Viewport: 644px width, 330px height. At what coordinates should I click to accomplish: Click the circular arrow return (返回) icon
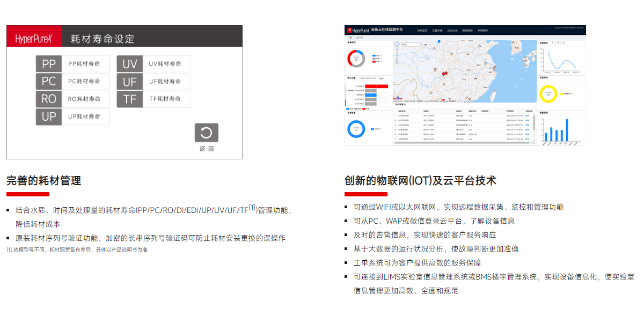tap(207, 133)
